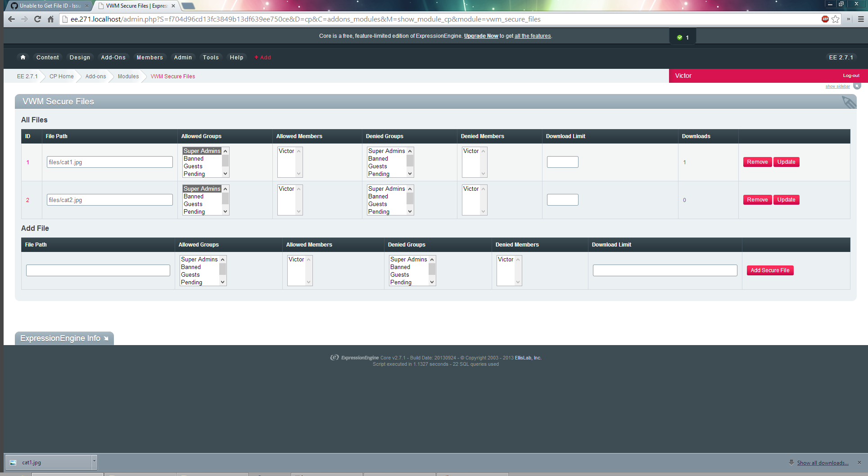Open the Adblock extension icon

[x=825, y=19]
